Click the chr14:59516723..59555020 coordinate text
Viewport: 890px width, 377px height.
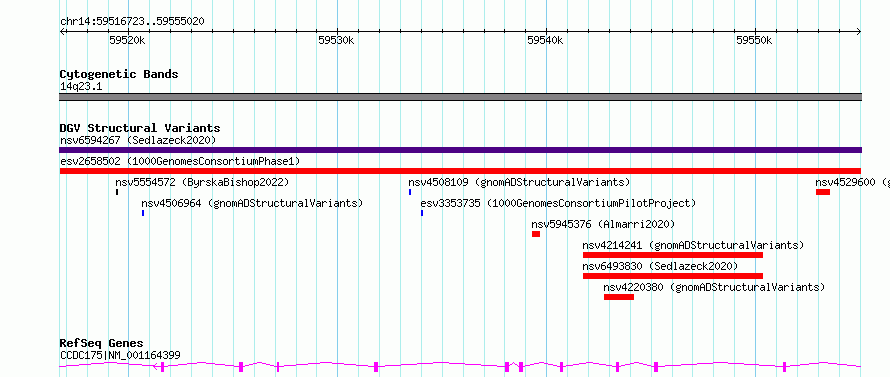pos(132,22)
